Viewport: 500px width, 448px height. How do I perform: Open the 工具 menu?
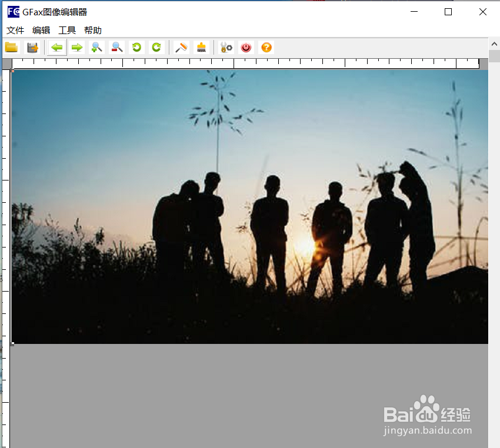67,30
